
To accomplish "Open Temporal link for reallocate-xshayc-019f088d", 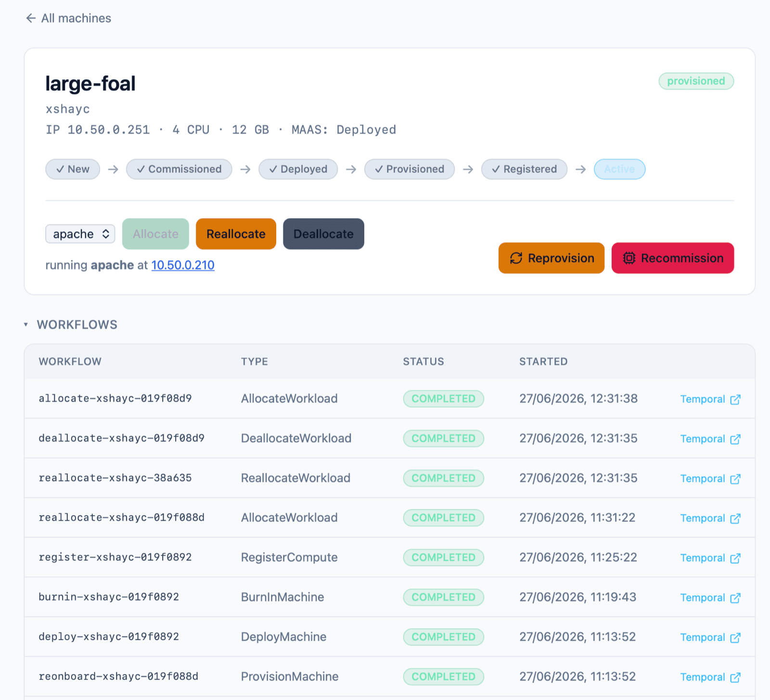I will 710,519.
